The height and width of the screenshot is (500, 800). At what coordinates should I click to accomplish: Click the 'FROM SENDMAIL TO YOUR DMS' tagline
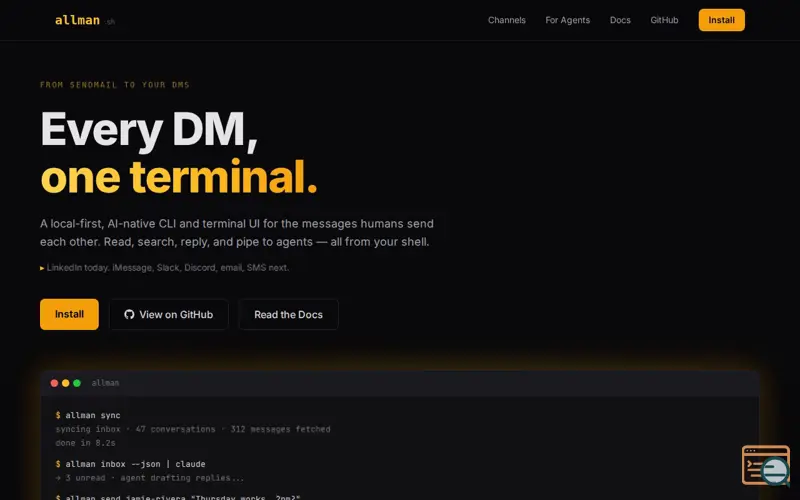[115, 85]
